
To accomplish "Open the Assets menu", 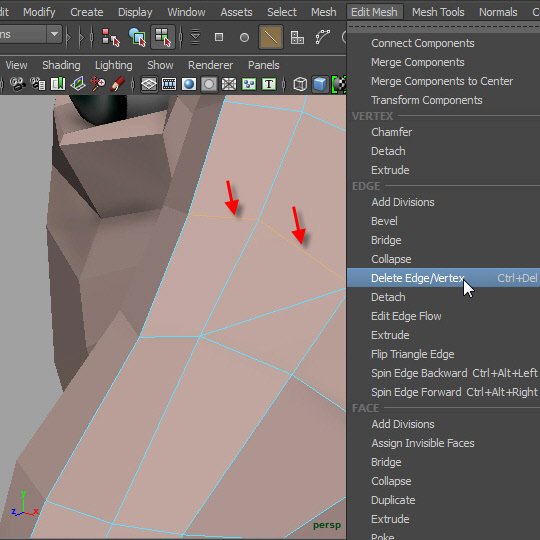I will (x=236, y=12).
